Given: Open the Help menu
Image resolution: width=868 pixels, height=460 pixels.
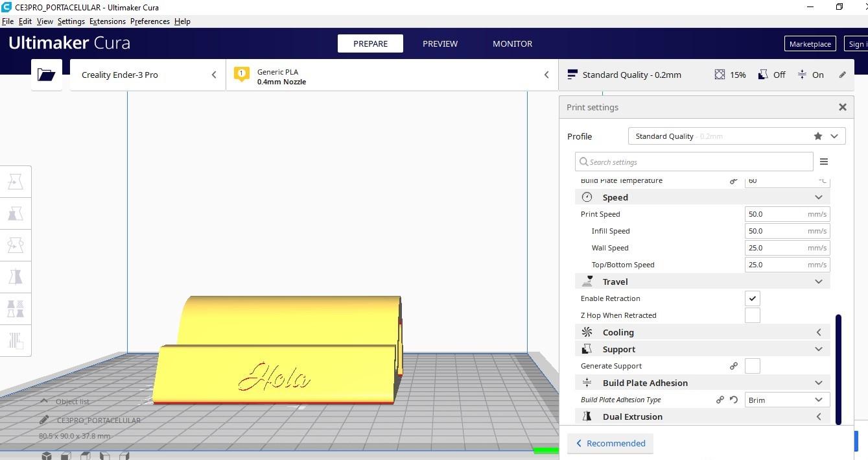Looking at the screenshot, I should click(x=182, y=21).
